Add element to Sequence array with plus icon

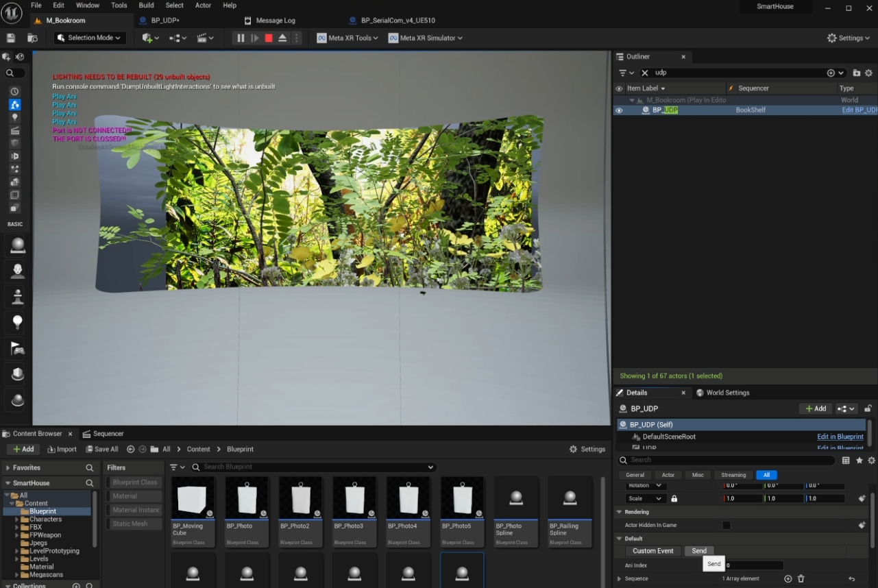(788, 579)
